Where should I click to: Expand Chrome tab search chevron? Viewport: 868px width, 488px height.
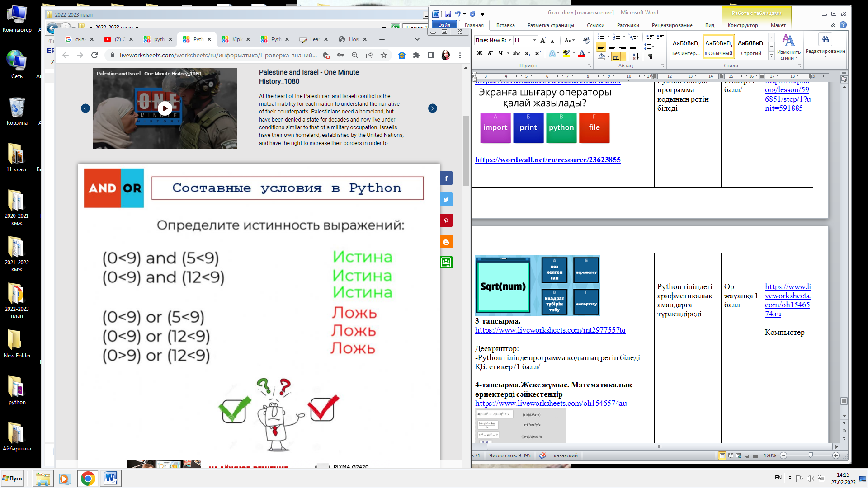coord(417,39)
